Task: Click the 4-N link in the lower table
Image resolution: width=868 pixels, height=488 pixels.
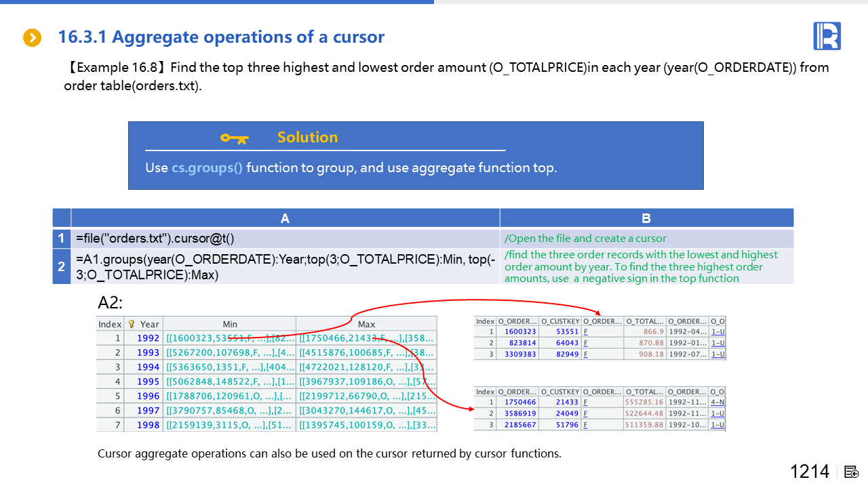Action: point(717,402)
